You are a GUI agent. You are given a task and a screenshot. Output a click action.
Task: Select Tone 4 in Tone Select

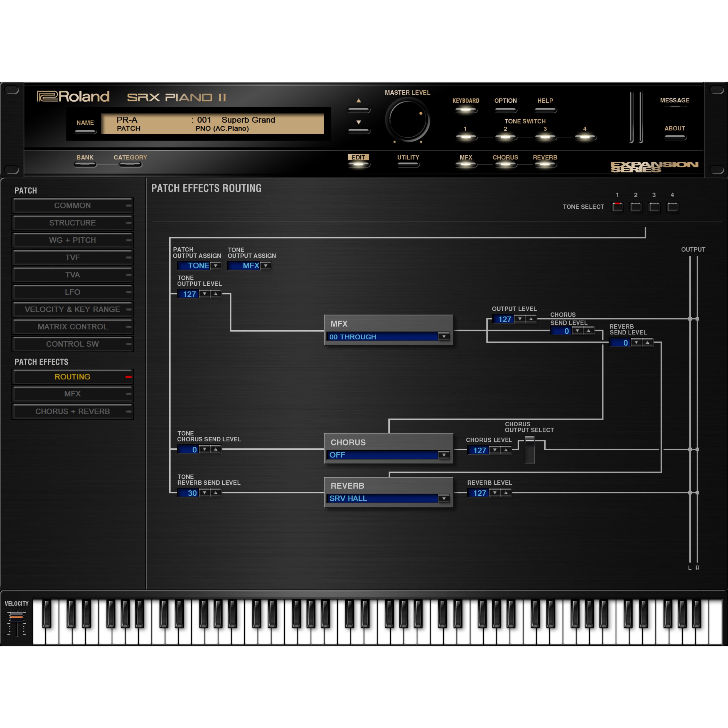(x=673, y=207)
